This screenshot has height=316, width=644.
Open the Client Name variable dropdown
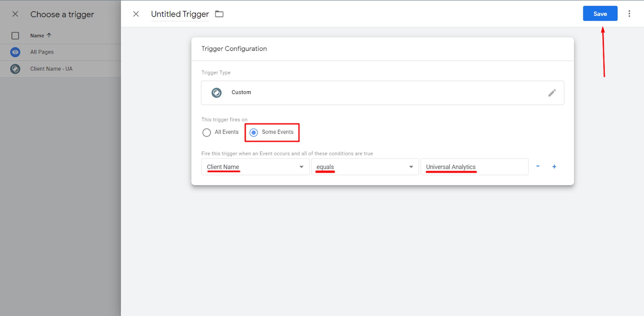[255, 167]
